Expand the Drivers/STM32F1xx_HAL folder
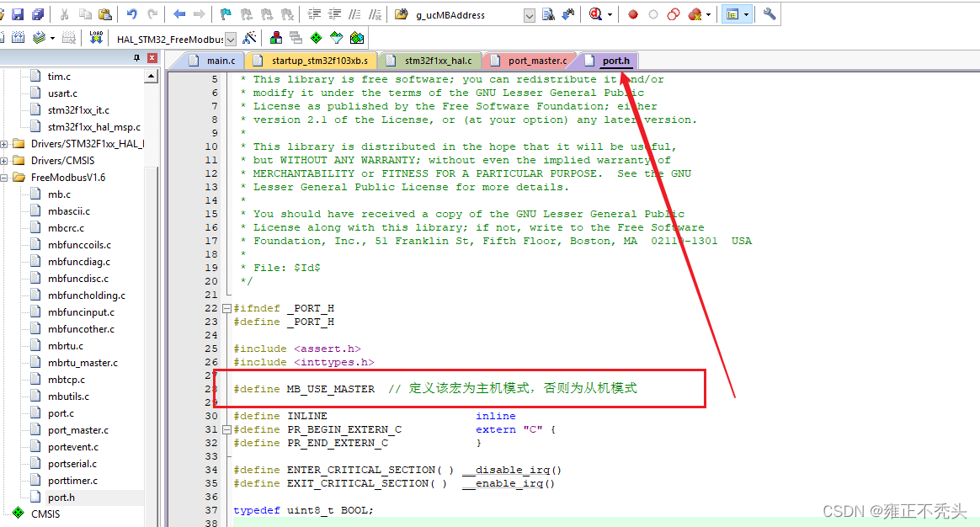The image size is (980, 527). (x=3, y=144)
